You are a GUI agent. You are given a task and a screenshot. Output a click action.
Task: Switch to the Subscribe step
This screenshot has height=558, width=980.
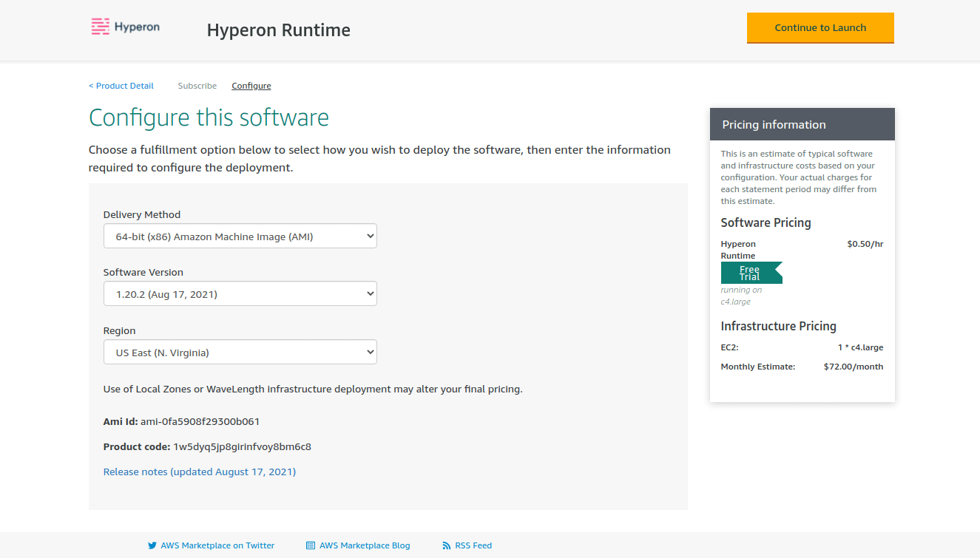pos(197,86)
